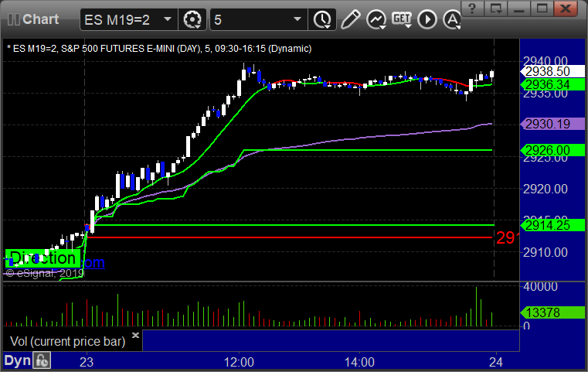Click the 23 date axis label
The width and height of the screenshot is (588, 372).
(87, 362)
